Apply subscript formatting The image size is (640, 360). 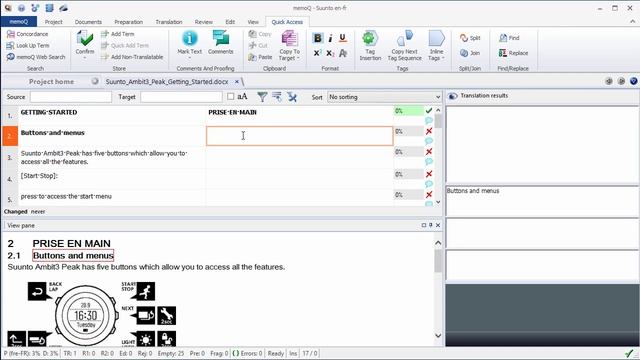pos(330,53)
